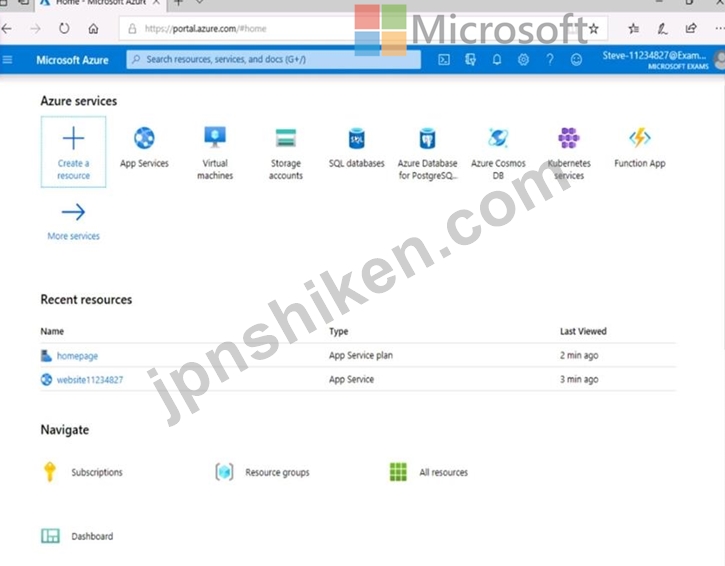Click the browser refresh button
The width and height of the screenshot is (725, 566).
click(64, 29)
